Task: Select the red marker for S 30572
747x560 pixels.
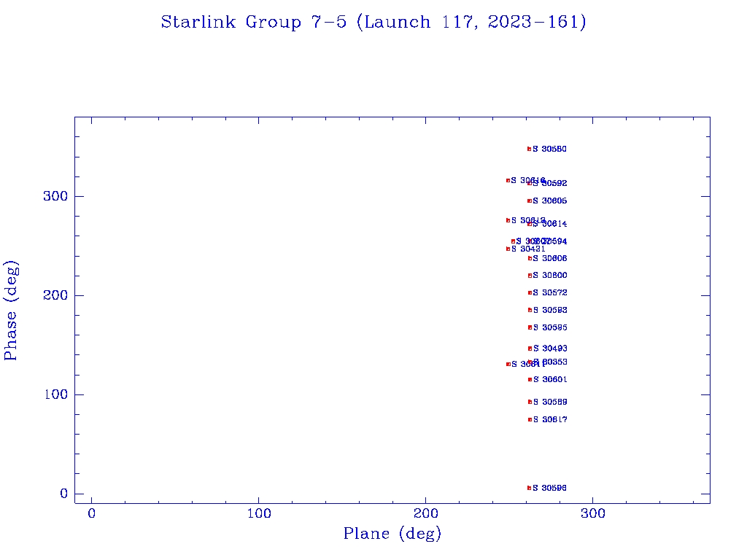Action: [x=530, y=293]
